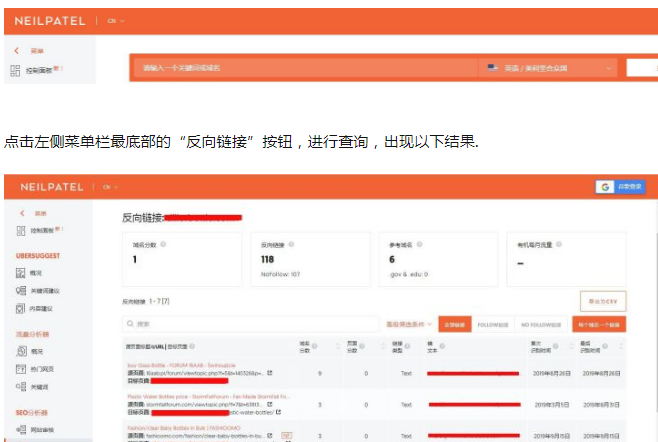Open the 内容建议 content ideas icon
This screenshot has width=658, height=442.
coord(21,309)
